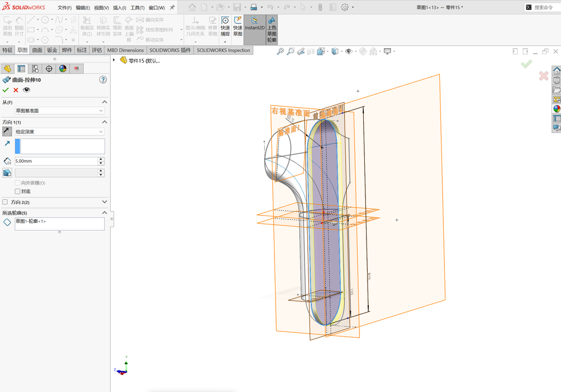Collapse the 所选轮廓 section chevron
561x392 pixels.
[x=105, y=213]
